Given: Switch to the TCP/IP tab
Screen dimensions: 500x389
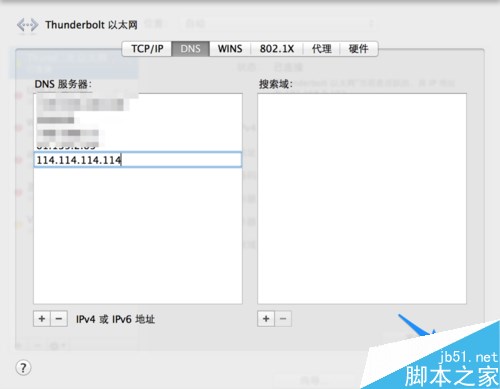Looking at the screenshot, I should 147,49.
